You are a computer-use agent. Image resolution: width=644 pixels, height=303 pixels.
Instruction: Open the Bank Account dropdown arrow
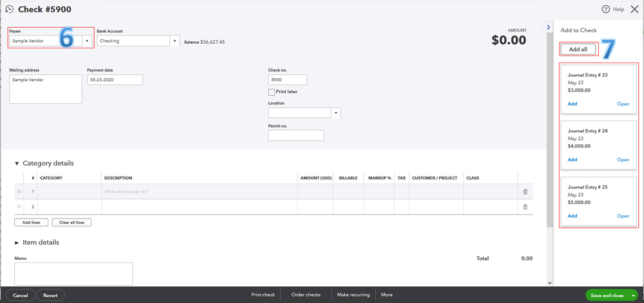(x=175, y=41)
